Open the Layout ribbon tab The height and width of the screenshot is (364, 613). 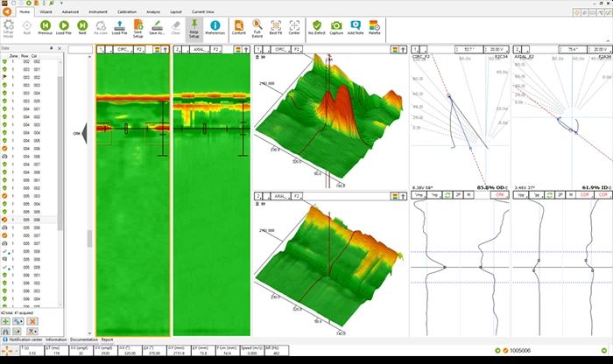[176, 12]
